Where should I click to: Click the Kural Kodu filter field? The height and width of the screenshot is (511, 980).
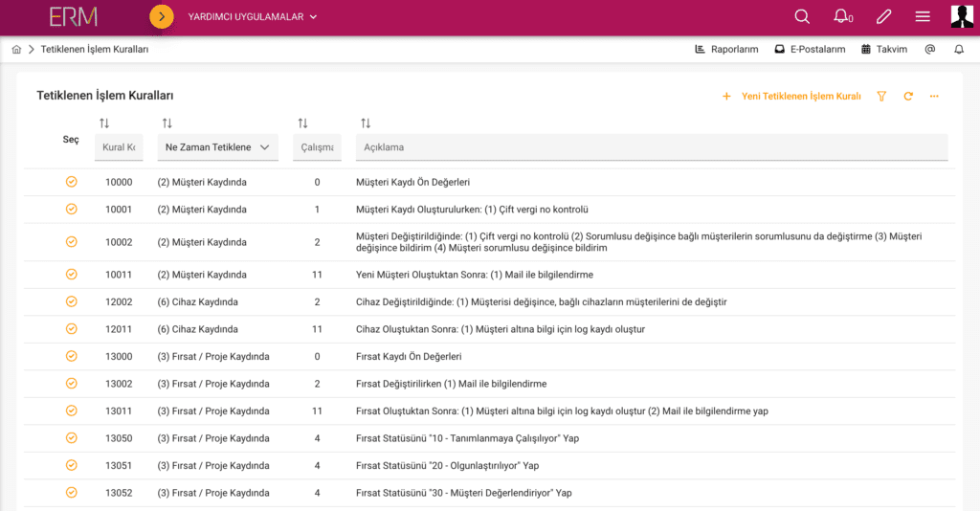[x=119, y=147]
